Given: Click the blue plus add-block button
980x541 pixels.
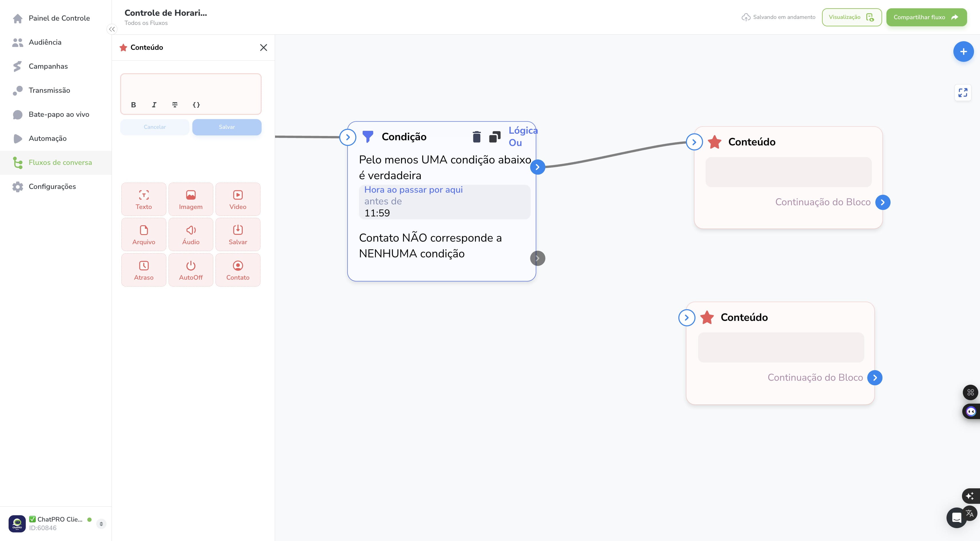Looking at the screenshot, I should click(963, 52).
